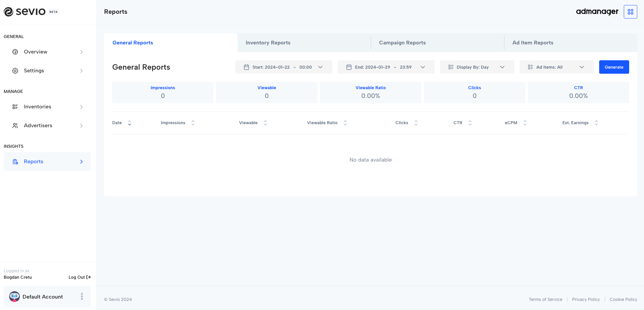Switch to the Inventory Reports tab
This screenshot has height=310, width=644.
click(268, 42)
